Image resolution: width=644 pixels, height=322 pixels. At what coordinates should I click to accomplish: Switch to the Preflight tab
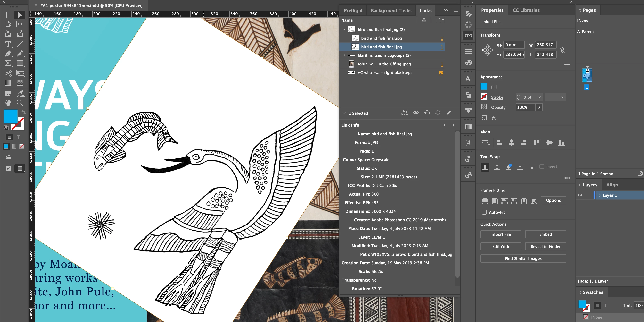(353, 11)
